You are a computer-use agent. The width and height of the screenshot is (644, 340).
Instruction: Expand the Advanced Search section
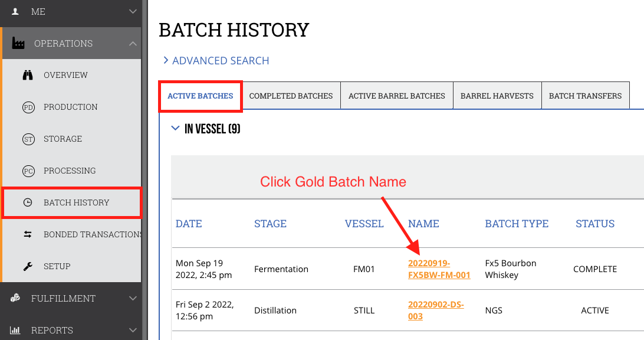(x=216, y=60)
